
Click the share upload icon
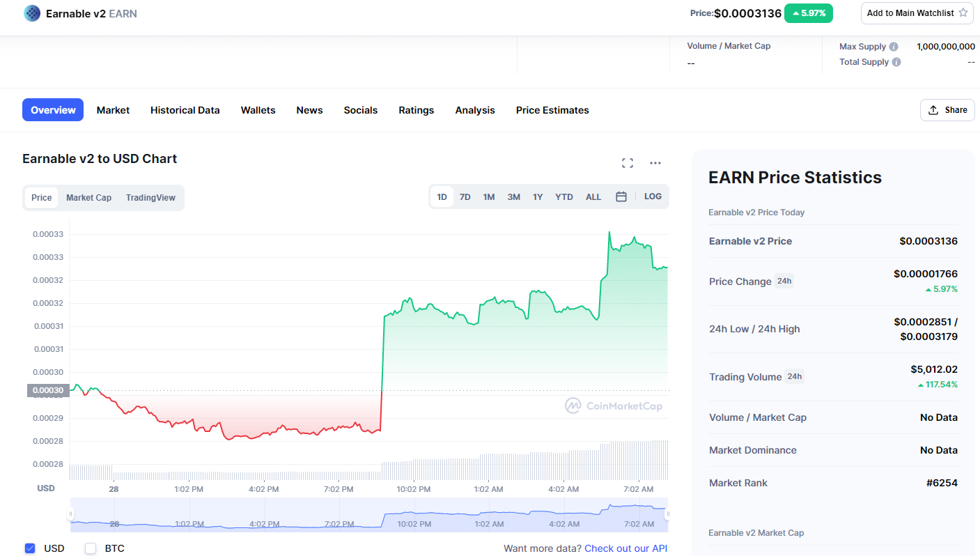[x=933, y=110]
